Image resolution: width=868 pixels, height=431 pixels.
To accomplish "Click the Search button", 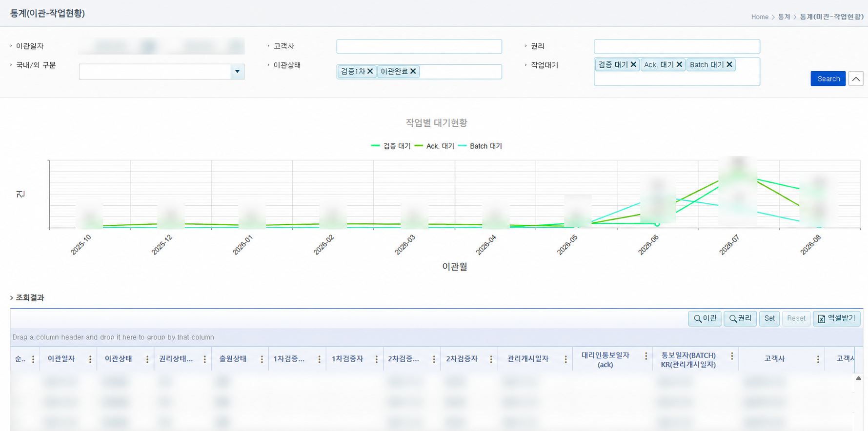I will [x=828, y=78].
